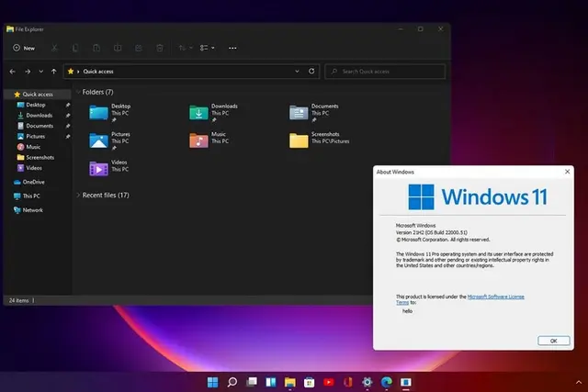Open the Start menu from the taskbar
588x392 pixels.
point(212,382)
